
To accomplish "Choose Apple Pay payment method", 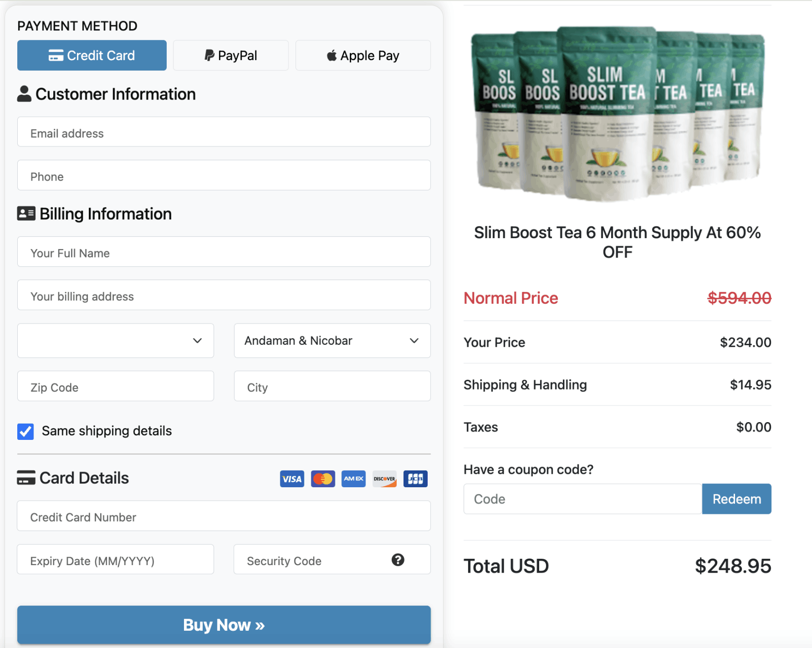I will pyautogui.click(x=363, y=55).
